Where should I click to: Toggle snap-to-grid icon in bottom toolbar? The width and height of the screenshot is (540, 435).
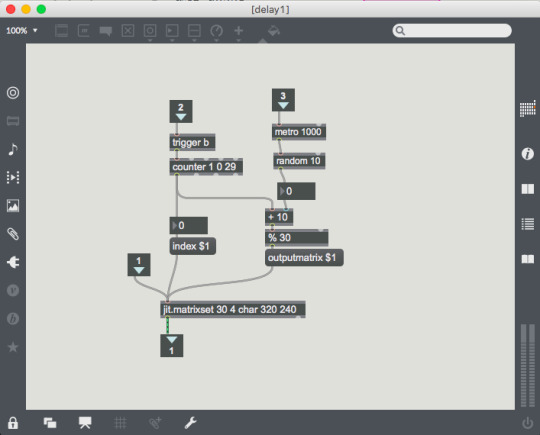pos(155,423)
